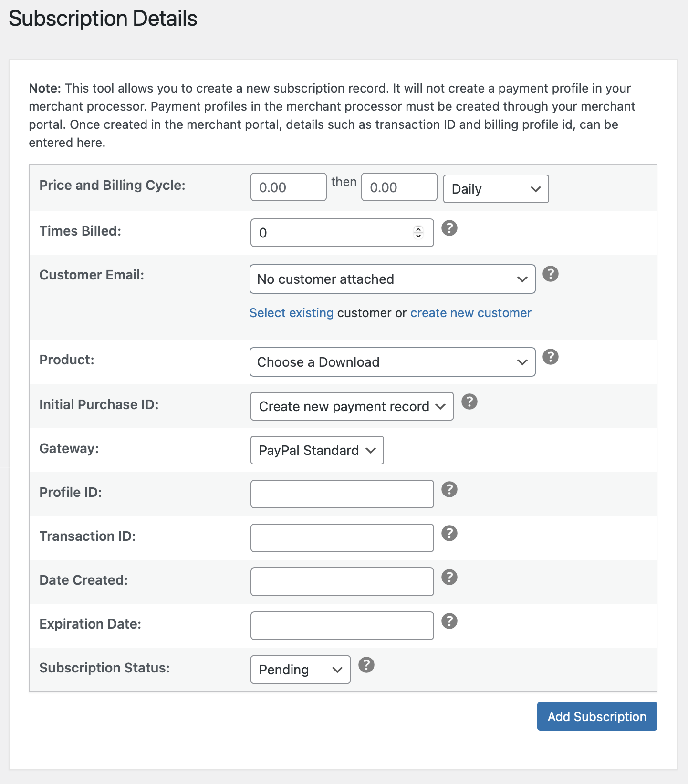
Task: Expand the PayPal Standard gateway dropdown
Action: pos(317,451)
